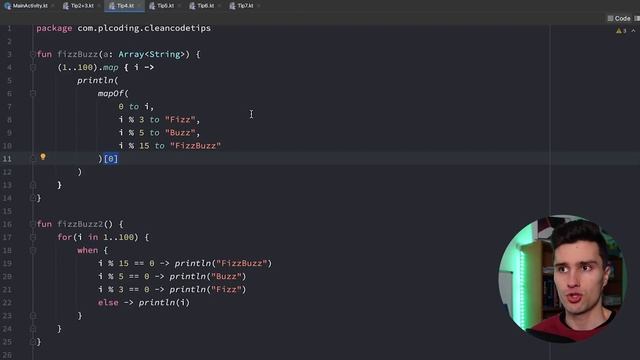Click the file icon on the Tip7.kt tab
The height and width of the screenshot is (360, 640).
[232, 6]
